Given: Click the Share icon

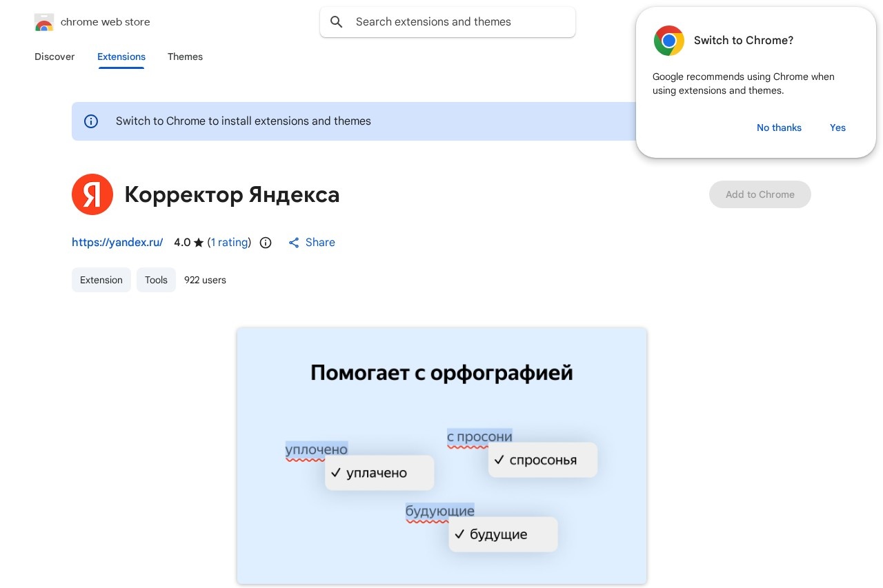Looking at the screenshot, I should pyautogui.click(x=294, y=243).
